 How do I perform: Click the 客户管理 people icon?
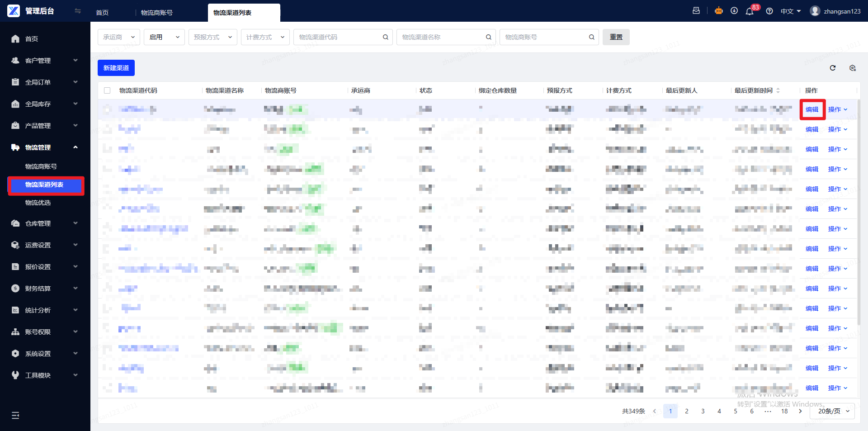(x=15, y=61)
